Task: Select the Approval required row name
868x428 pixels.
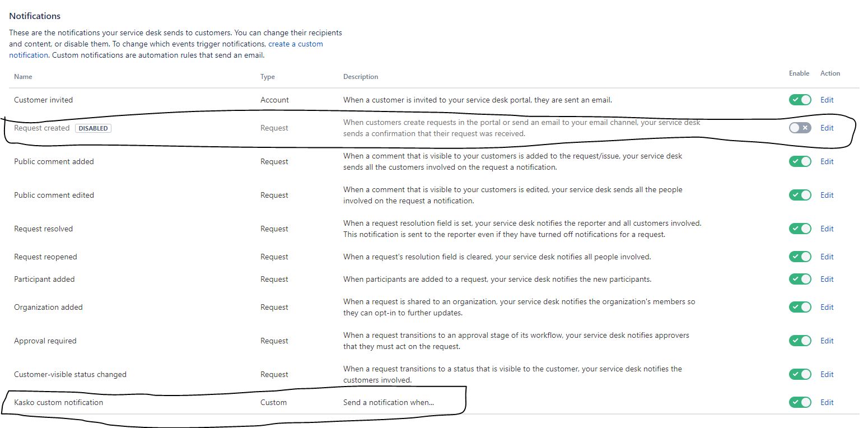Action: point(45,341)
